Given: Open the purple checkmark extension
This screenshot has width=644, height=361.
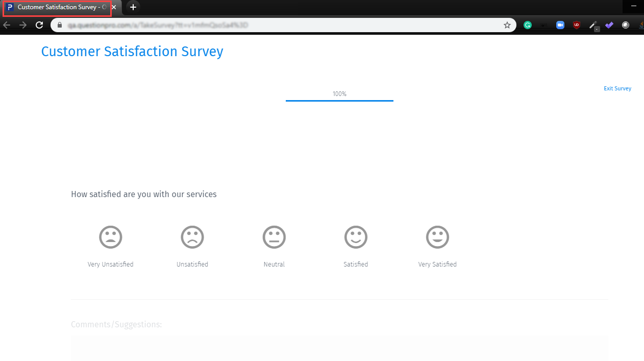Looking at the screenshot, I should click(609, 25).
